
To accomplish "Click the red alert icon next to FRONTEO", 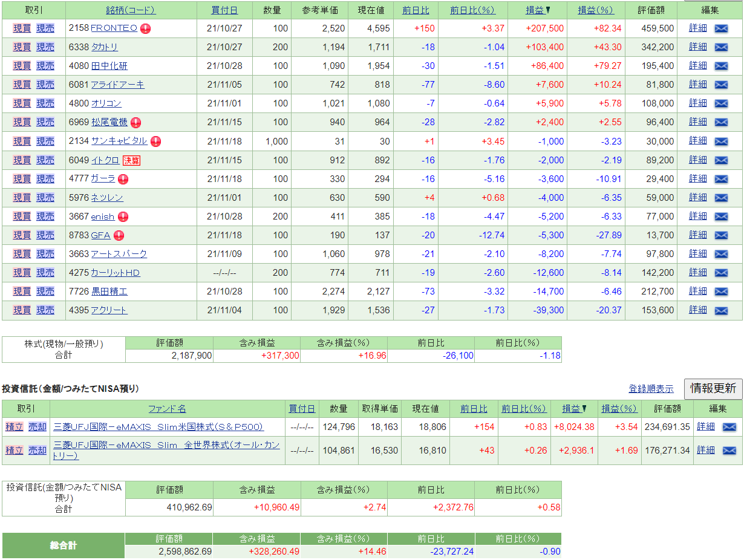I will tap(146, 28).
